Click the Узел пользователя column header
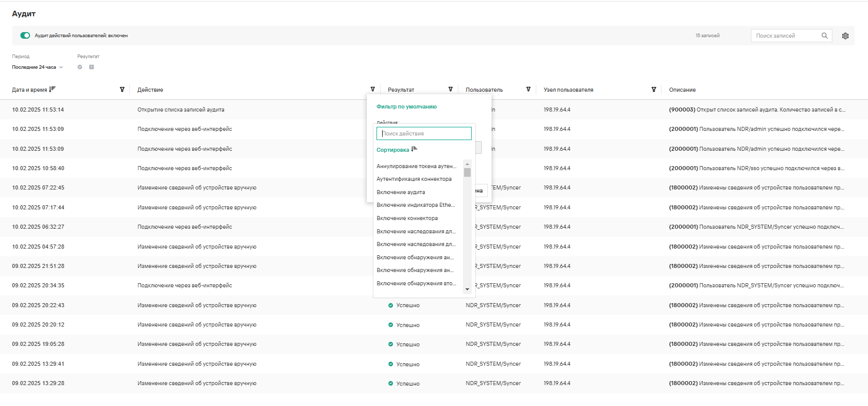This screenshot has height=406, width=868. coord(568,90)
